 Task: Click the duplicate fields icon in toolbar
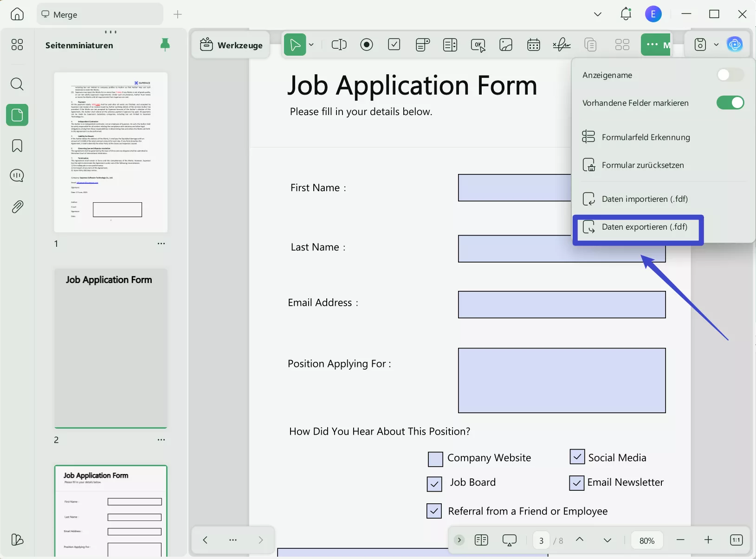590,45
